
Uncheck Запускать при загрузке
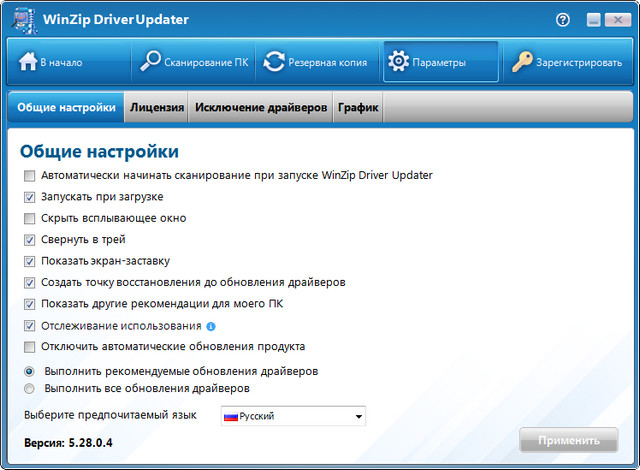(29, 197)
